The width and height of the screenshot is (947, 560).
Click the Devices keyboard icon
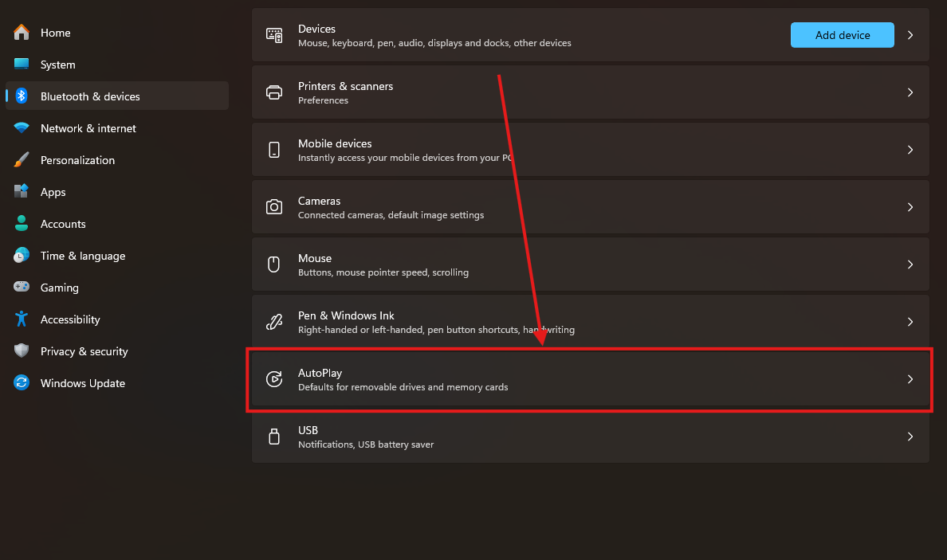pos(274,35)
